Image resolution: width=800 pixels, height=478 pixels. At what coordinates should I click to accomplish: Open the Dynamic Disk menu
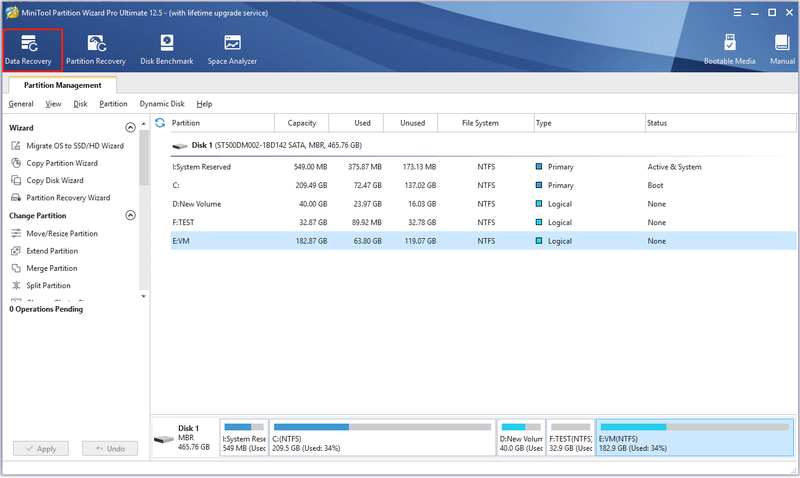click(x=162, y=104)
